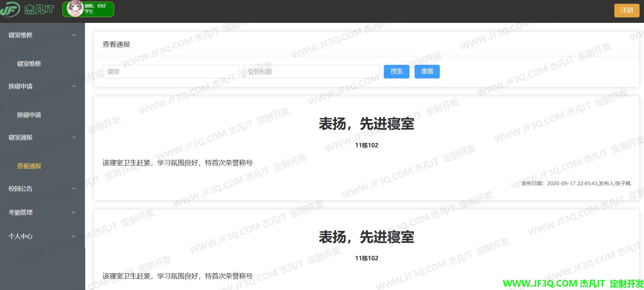Click the JF 杰凡IT logo
Viewport: 644px width, 290px height.
click(x=27, y=9)
